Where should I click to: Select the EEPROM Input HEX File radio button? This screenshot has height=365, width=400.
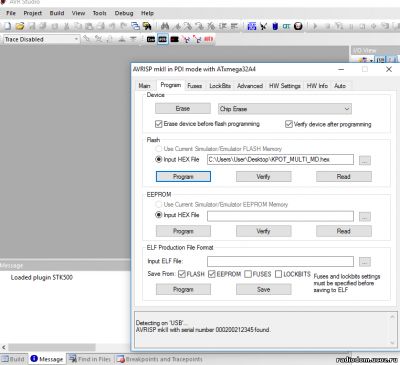[159, 215]
